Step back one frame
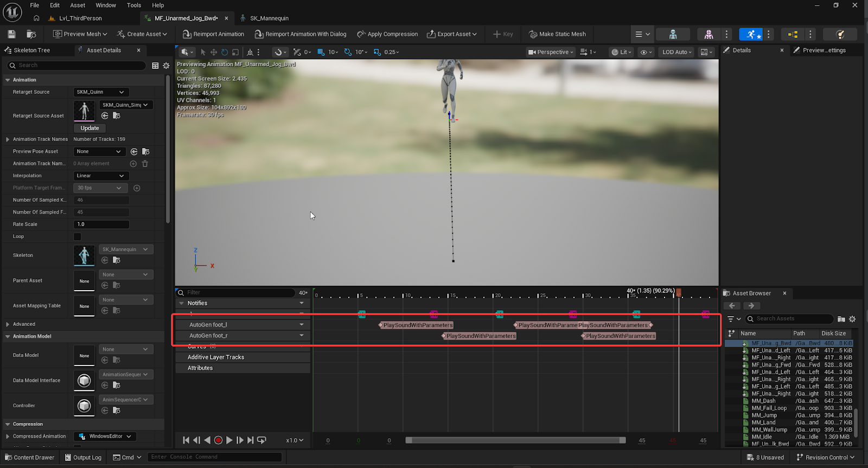 coord(196,440)
